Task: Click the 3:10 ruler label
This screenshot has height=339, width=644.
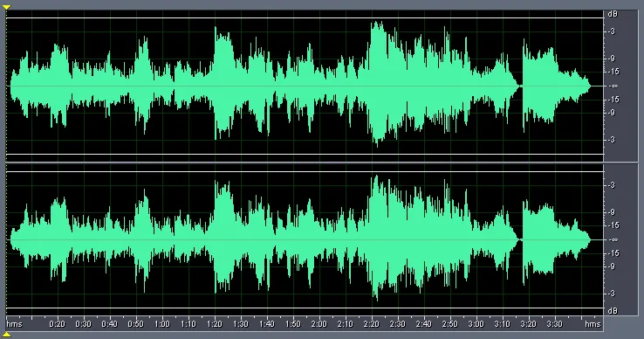Action: tap(503, 324)
